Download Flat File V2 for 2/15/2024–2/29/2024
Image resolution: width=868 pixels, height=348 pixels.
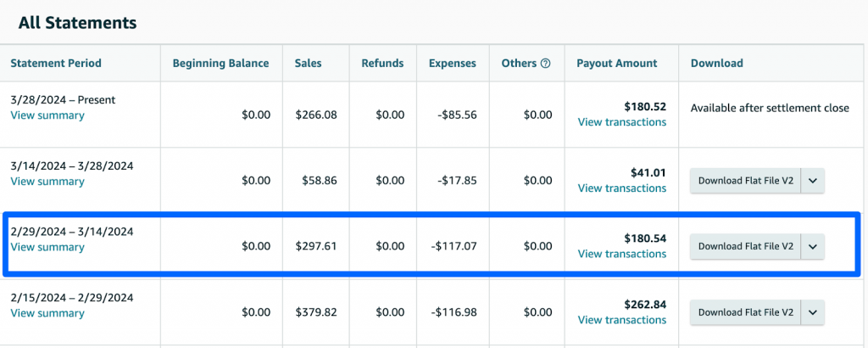[x=745, y=312]
